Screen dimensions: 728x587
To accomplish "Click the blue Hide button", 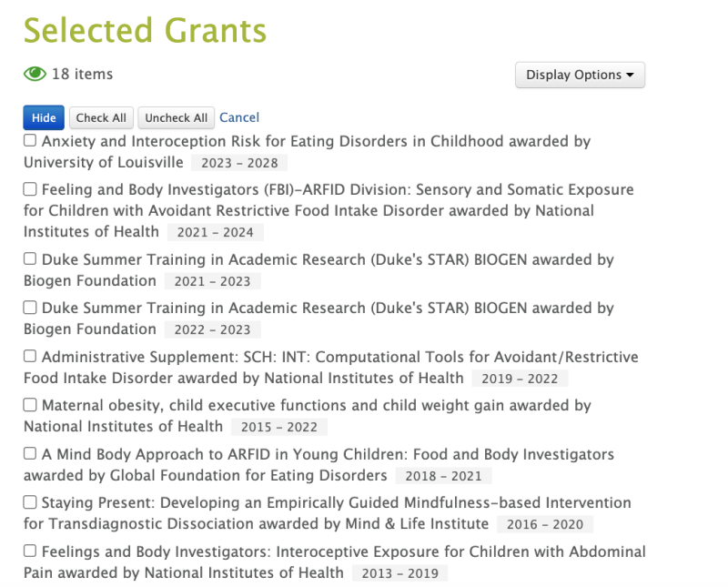I will pyautogui.click(x=43, y=117).
